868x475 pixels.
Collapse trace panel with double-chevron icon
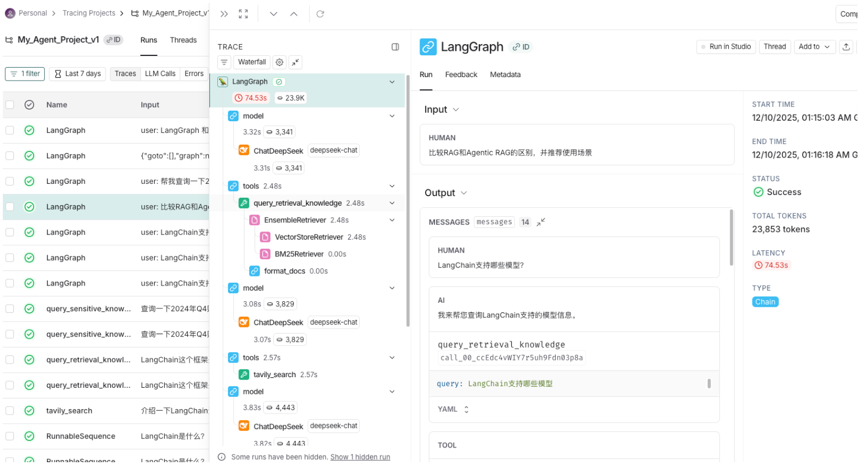pyautogui.click(x=224, y=14)
